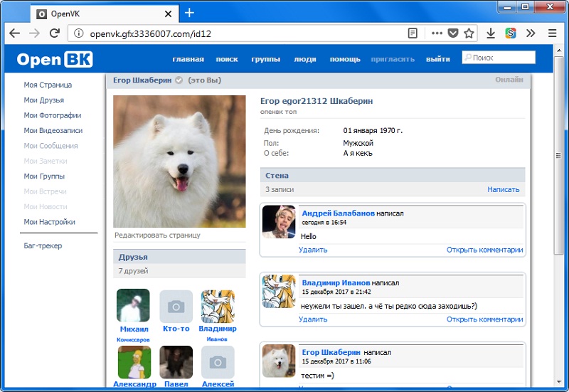Click verified checkmark next to Егор Шкаберин
The width and height of the screenshot is (569, 392).
179,80
